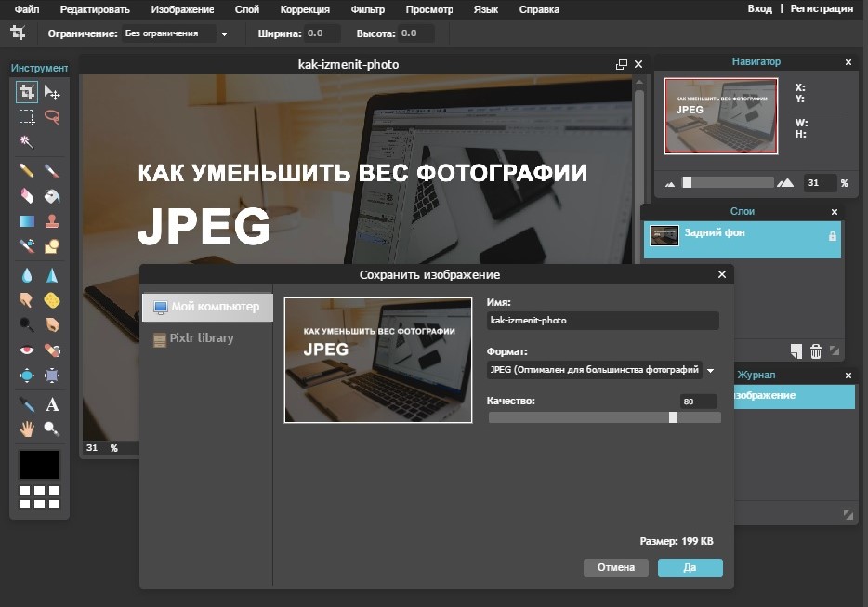This screenshot has width=868, height=607.
Task: Select the Brush tool
Action: point(52,171)
